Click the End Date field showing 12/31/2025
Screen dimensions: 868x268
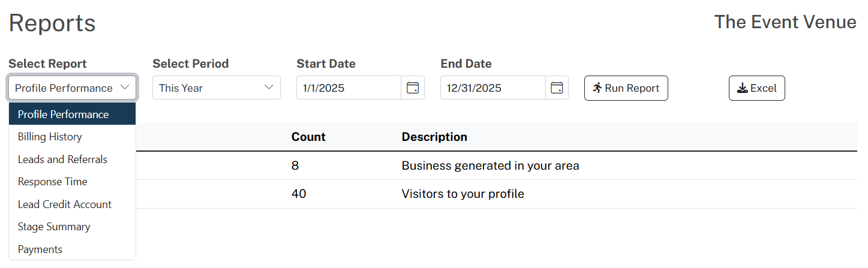pos(492,88)
